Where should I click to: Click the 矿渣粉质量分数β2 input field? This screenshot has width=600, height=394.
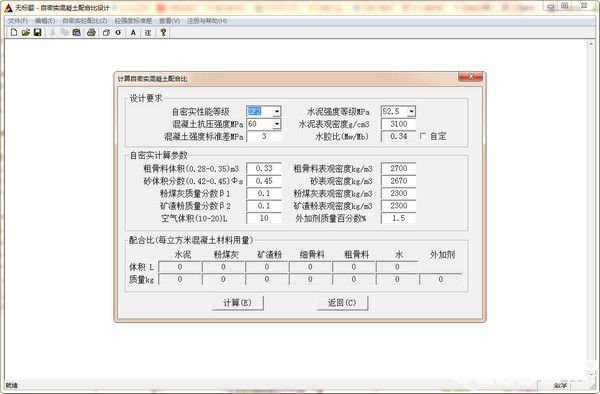coord(264,206)
